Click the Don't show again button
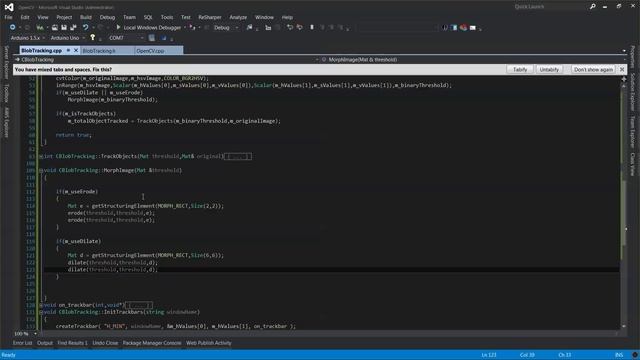 [593, 69]
